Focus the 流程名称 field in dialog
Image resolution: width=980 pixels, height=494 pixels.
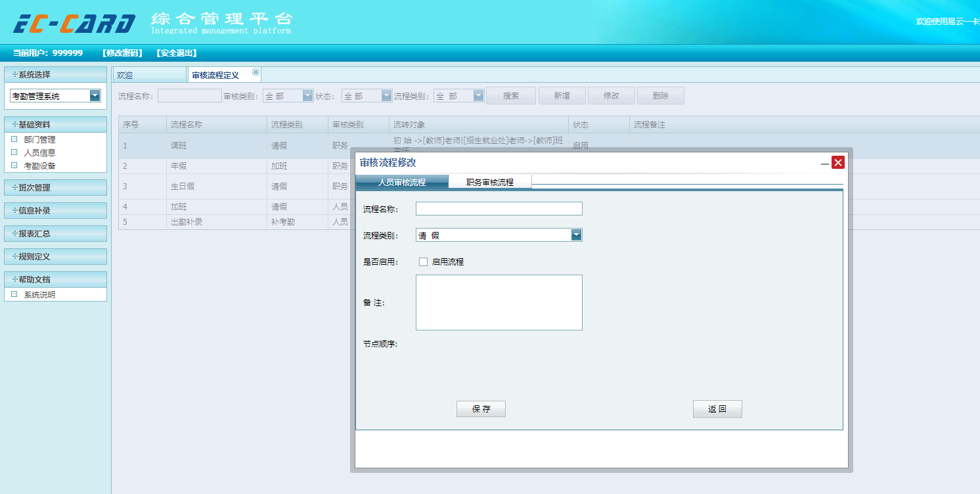point(499,208)
